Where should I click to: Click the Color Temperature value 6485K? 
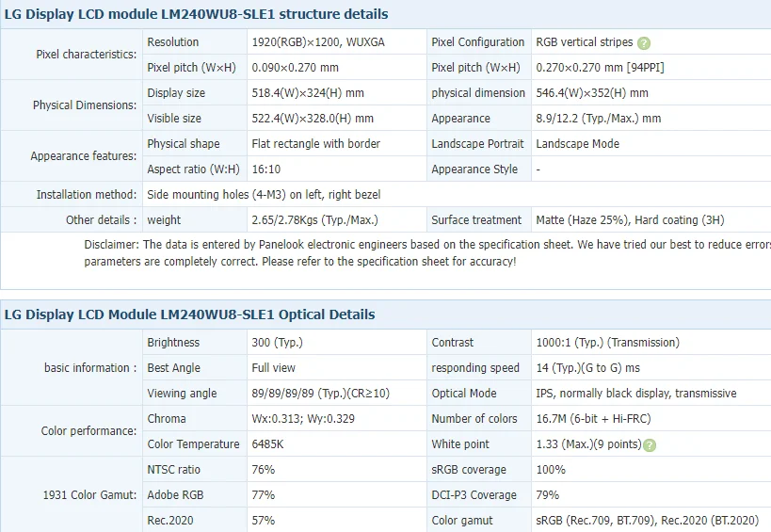tap(267, 444)
